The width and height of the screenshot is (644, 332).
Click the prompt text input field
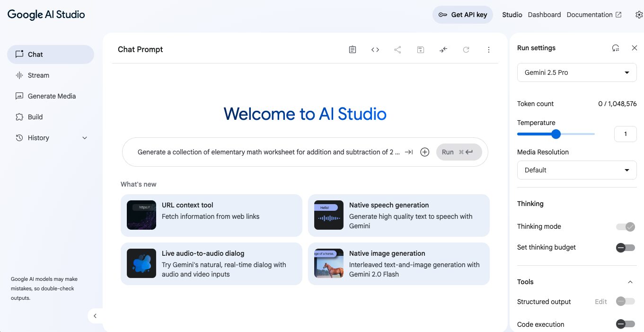[x=268, y=152]
